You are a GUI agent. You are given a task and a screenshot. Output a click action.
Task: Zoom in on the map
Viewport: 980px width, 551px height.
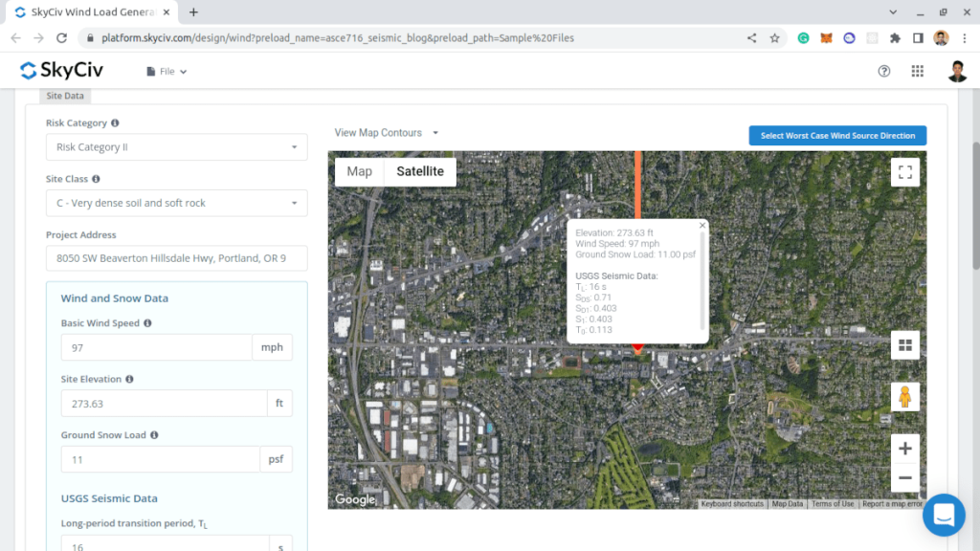(904, 448)
